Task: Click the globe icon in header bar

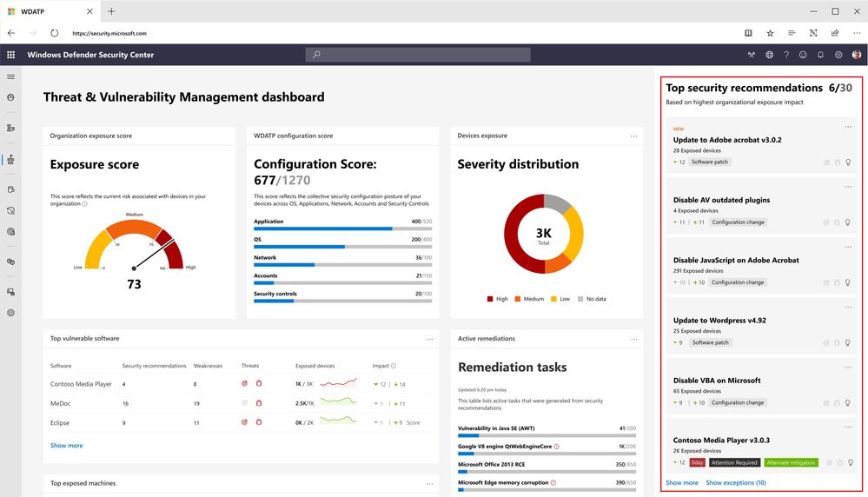Action: [x=769, y=55]
